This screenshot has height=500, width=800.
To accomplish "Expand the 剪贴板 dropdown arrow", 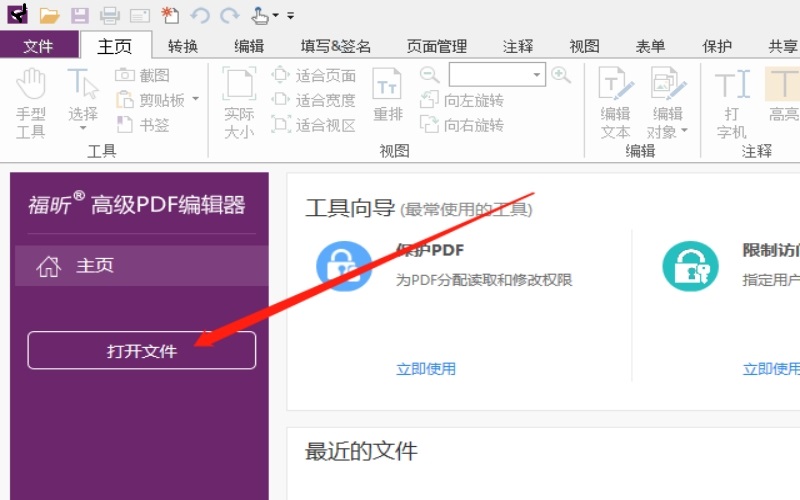I will (x=196, y=99).
